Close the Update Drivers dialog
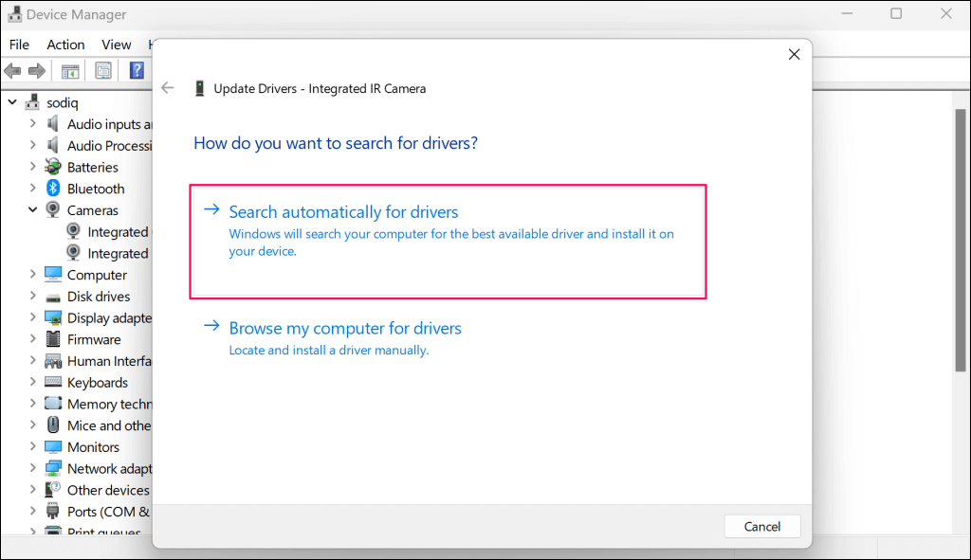Screen dimensions: 971x560 tap(795, 55)
